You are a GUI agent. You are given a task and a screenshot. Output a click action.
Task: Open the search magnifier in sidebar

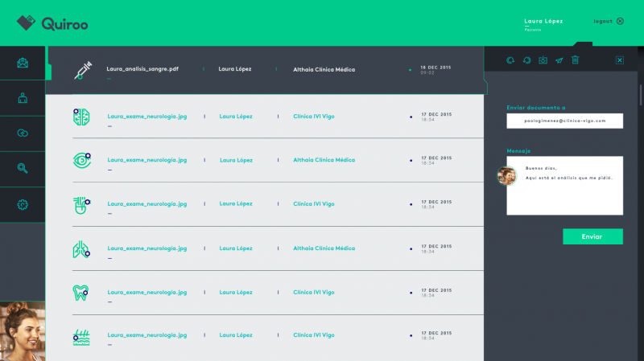(23, 168)
